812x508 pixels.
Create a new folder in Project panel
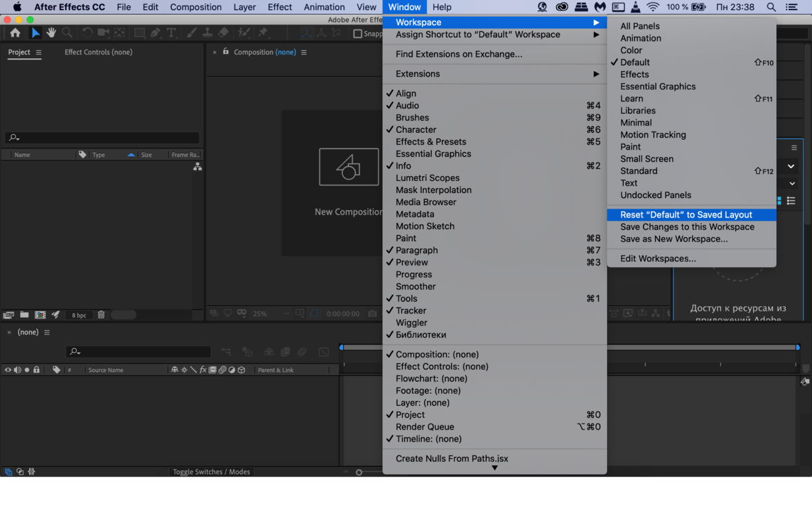tap(24, 315)
